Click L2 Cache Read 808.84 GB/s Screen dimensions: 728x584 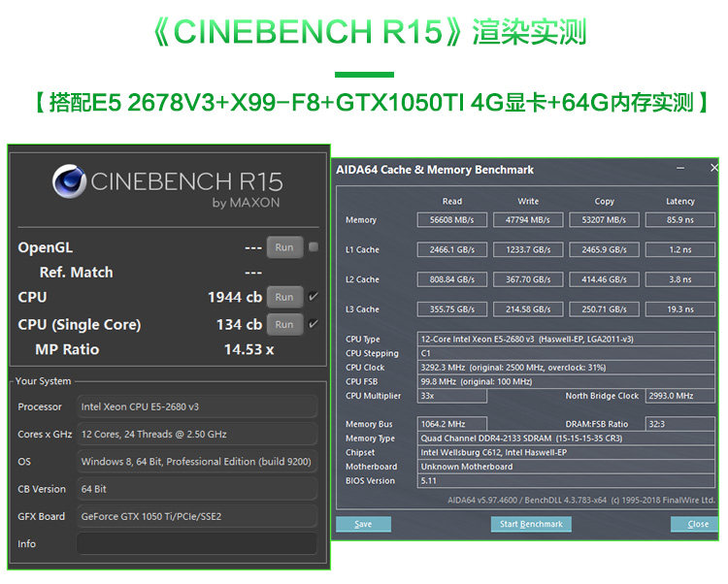coord(452,279)
